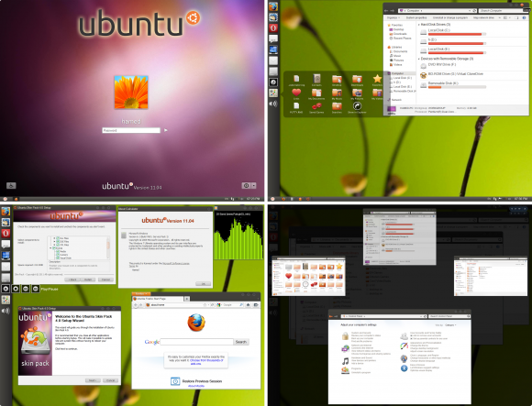Toggle the Cursors checkbox in the Skin Pack components tree
Image resolution: width=532 pixels, height=406 pixels.
click(58, 255)
